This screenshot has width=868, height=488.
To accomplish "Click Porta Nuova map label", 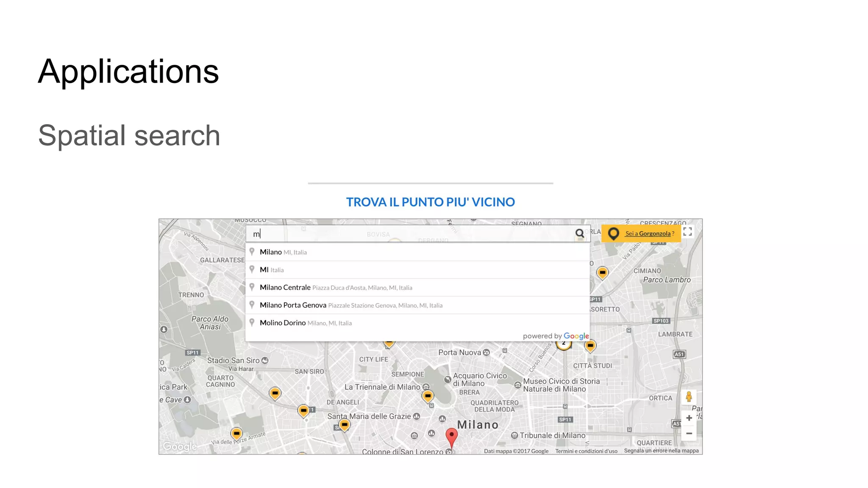I will (459, 352).
